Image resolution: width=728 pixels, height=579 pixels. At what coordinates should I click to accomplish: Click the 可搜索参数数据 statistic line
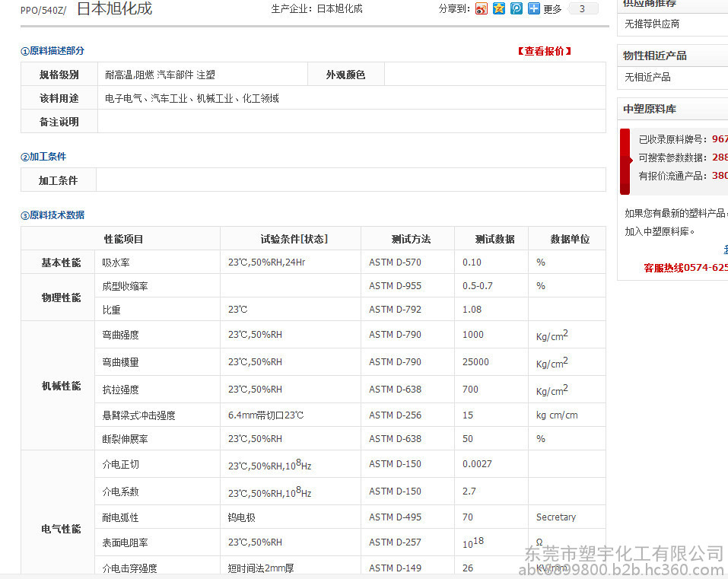[683, 157]
